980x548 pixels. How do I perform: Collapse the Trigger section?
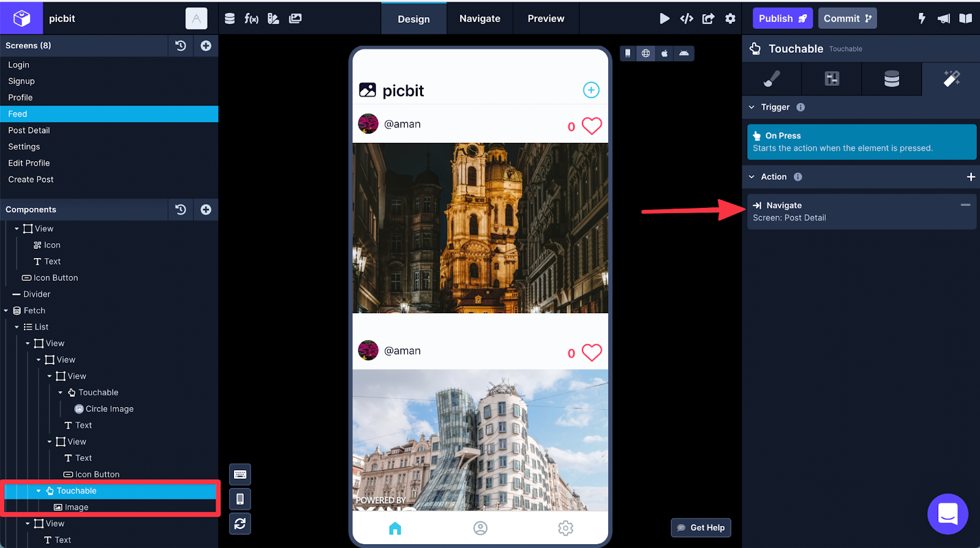[752, 107]
